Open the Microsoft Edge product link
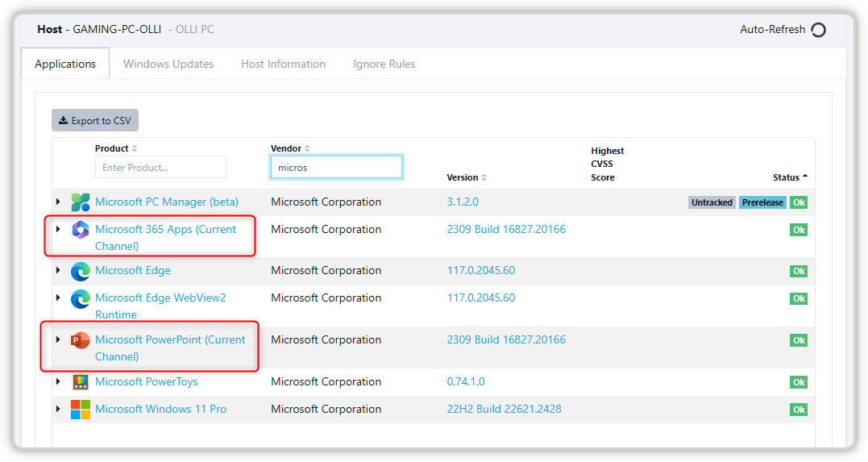 [x=133, y=270]
